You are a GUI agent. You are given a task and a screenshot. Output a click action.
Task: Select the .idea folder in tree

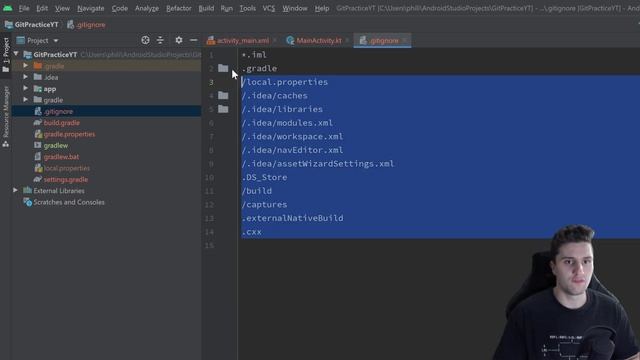[x=51, y=78]
